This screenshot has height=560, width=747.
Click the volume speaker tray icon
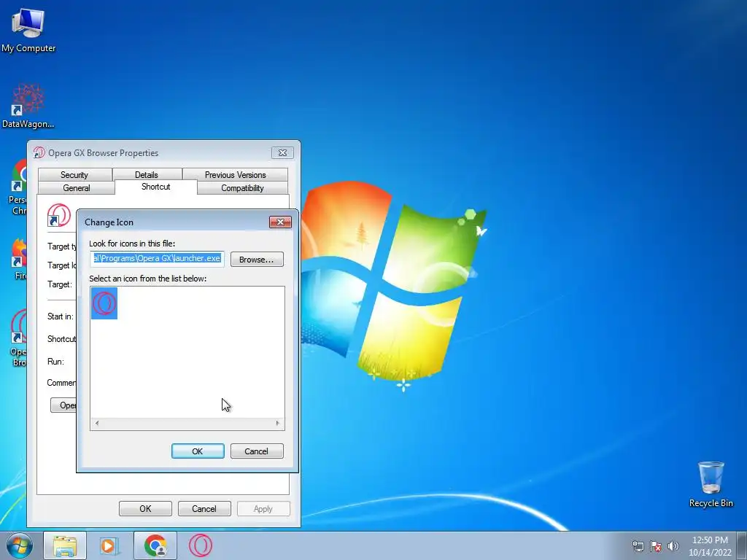(x=673, y=546)
